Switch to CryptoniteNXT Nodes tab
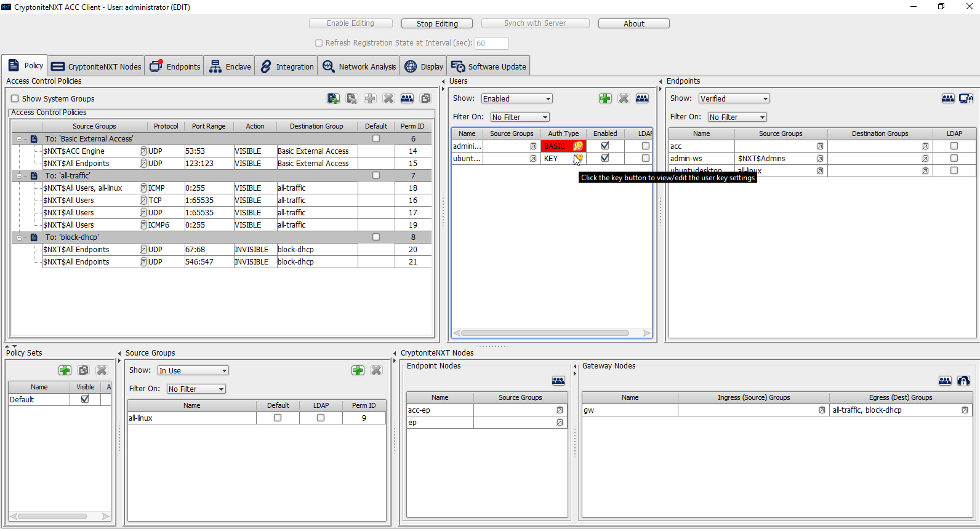Viewport: 980px width, 529px height. tap(97, 66)
